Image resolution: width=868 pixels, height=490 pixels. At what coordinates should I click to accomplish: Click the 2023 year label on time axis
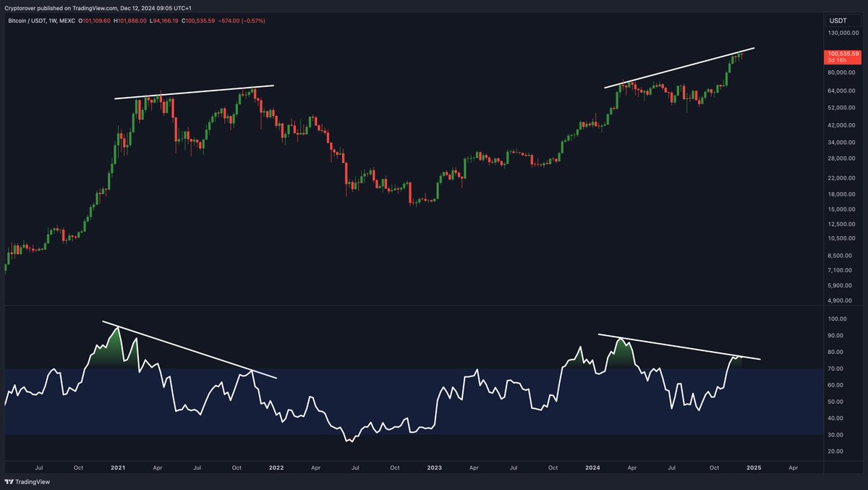tap(435, 468)
